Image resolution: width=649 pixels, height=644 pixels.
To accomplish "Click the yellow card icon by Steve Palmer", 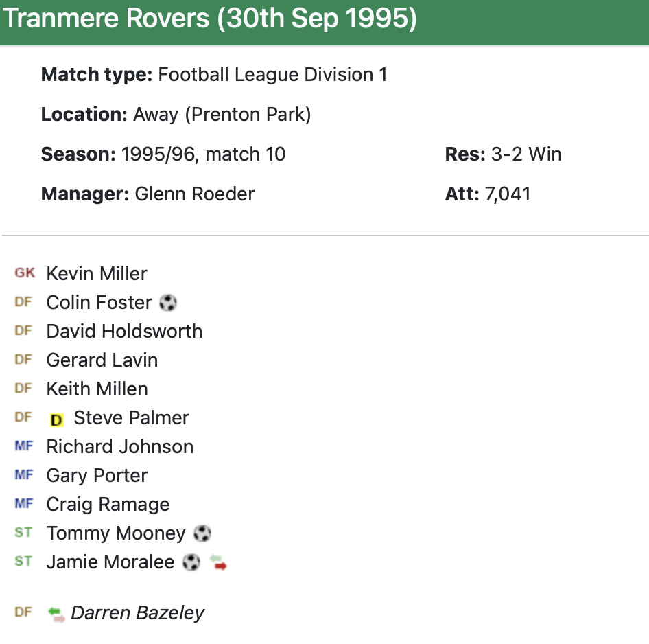I will click(56, 419).
